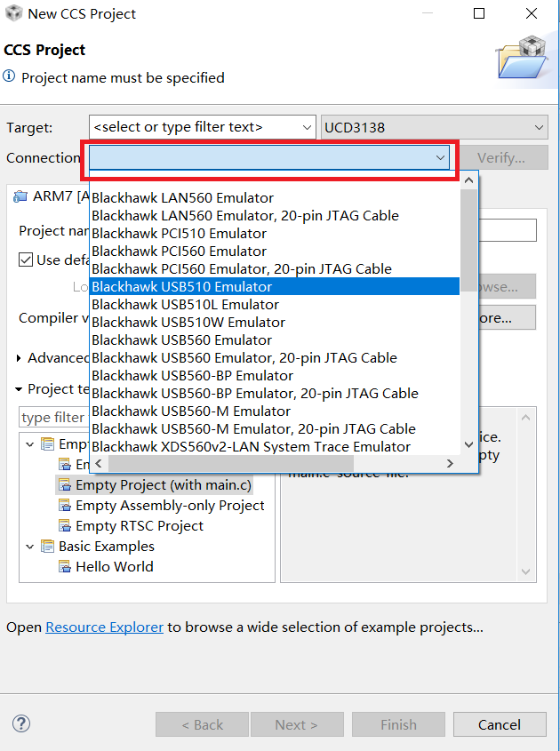The width and height of the screenshot is (560, 751).
Task: Click the template type filter field
Action: (x=53, y=418)
